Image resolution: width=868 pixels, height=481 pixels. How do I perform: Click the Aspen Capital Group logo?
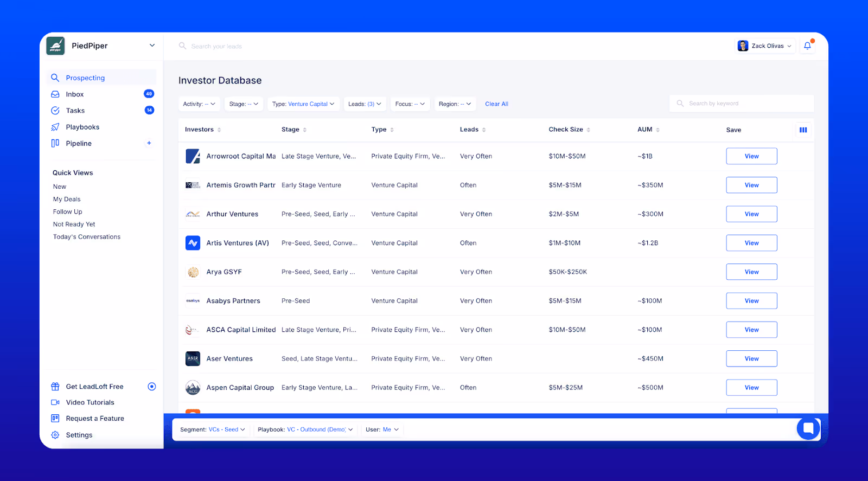(193, 388)
